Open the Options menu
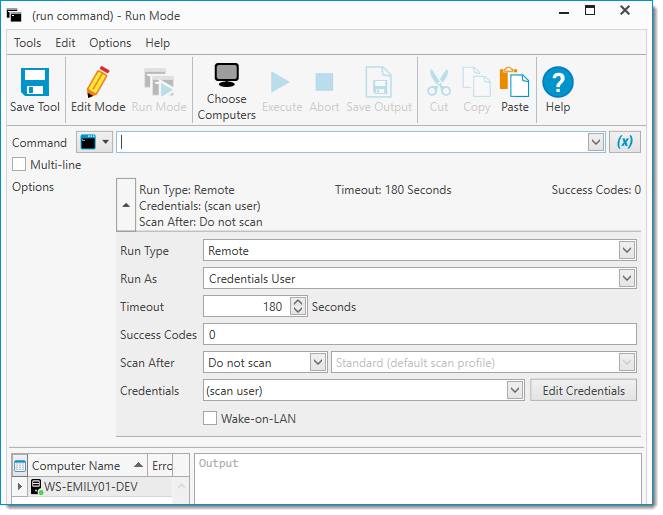Image resolution: width=663 pixels, height=515 pixels. (110, 43)
